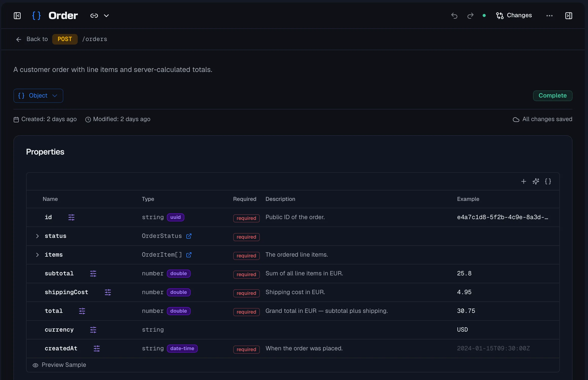The height and width of the screenshot is (380, 588).
Task: Expand the status property row
Action: pyautogui.click(x=37, y=236)
